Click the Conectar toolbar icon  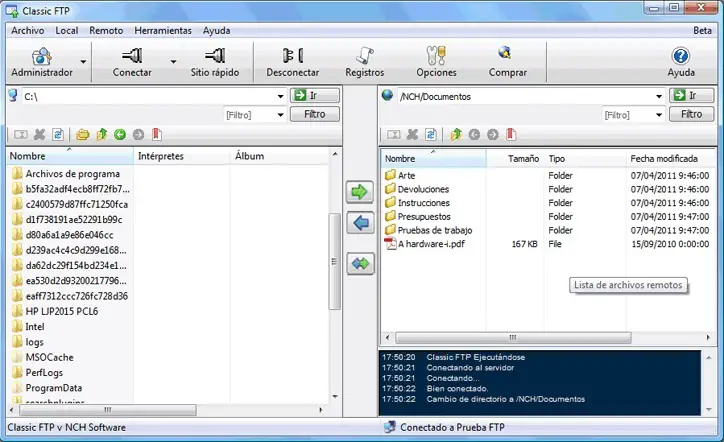[x=132, y=56]
